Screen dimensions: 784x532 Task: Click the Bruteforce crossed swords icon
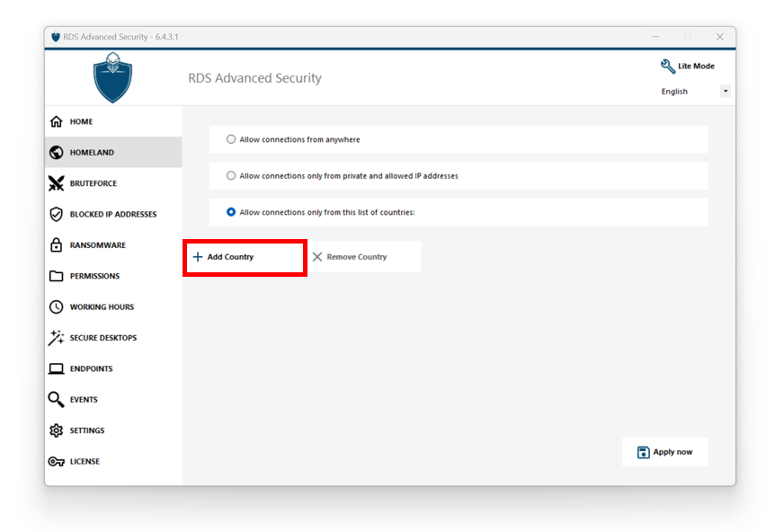click(x=56, y=183)
